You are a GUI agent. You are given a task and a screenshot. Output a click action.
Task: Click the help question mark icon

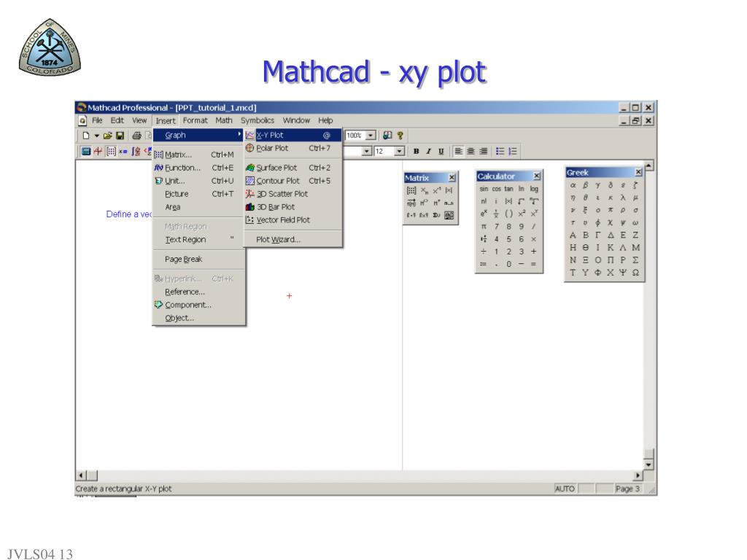pyautogui.click(x=400, y=136)
